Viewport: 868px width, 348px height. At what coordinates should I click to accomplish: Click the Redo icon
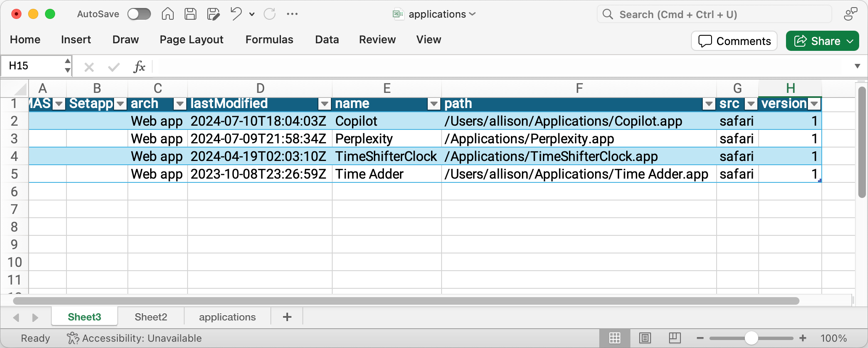(270, 14)
